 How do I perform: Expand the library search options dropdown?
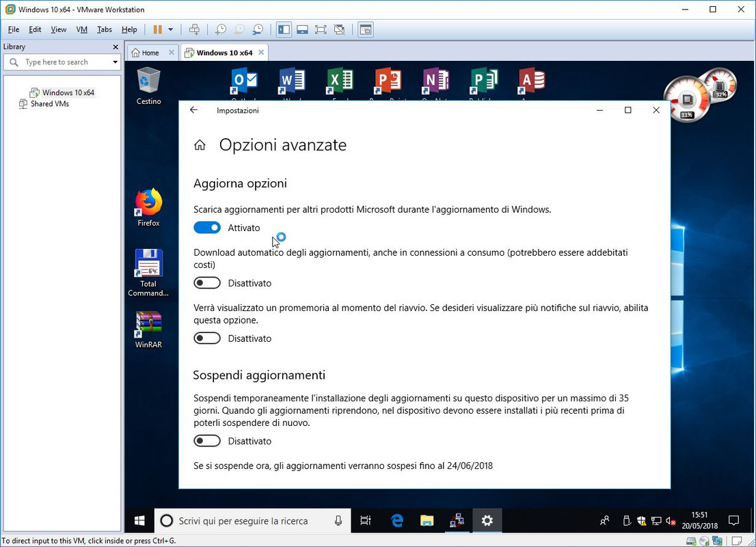coord(115,62)
